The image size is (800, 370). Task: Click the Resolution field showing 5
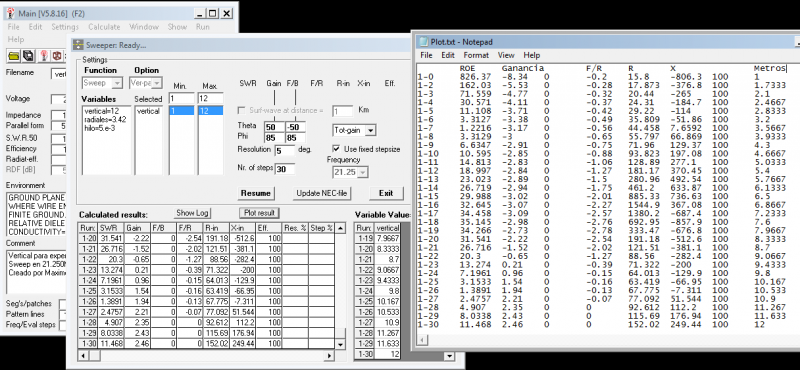pyautogui.click(x=285, y=150)
